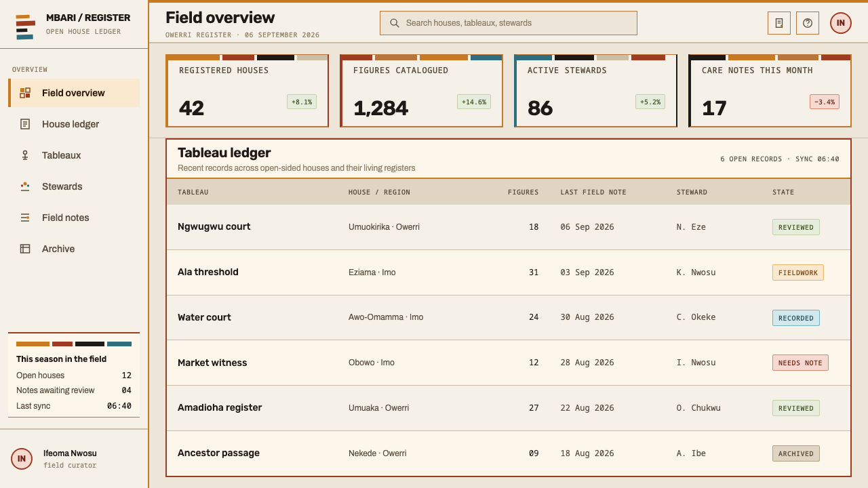Click the IN avatar beside Ifeoma Nwosu
Viewport: 868px width, 488px height.
click(x=22, y=459)
